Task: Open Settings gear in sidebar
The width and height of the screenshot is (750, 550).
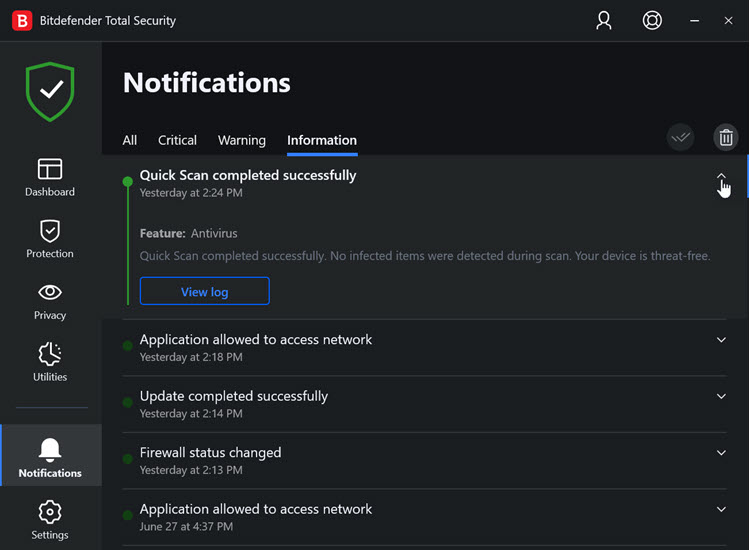Action: point(50,520)
